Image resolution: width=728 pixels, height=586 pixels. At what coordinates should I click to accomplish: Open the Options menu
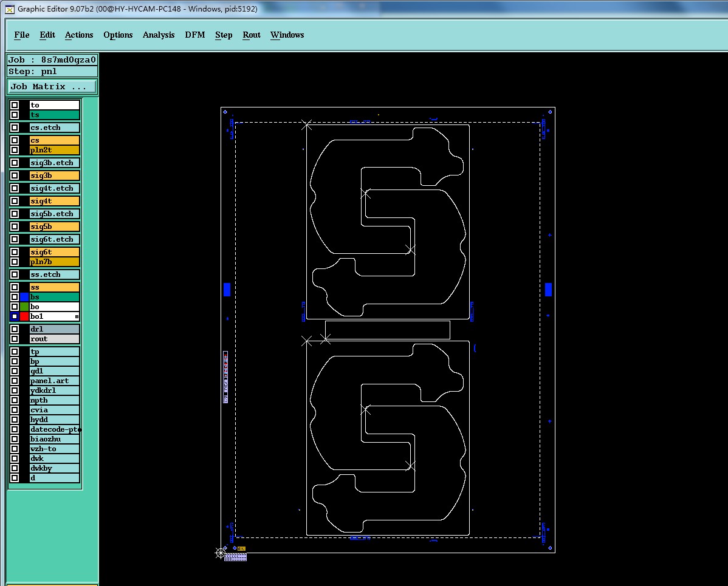pyautogui.click(x=118, y=35)
